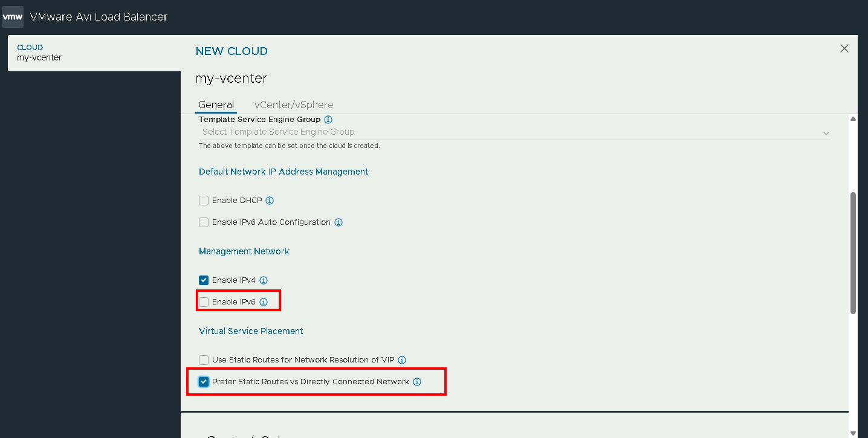
Task: Switch to the General tab
Action: click(x=216, y=105)
